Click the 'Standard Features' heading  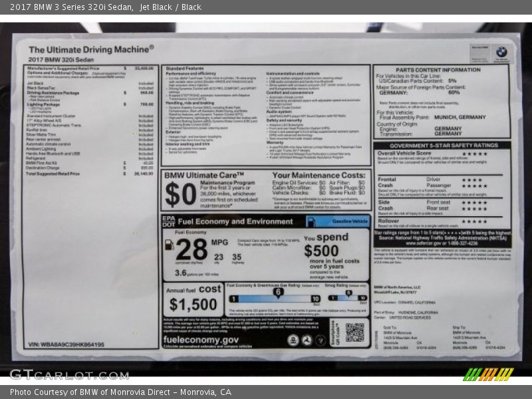pyautogui.click(x=185, y=68)
